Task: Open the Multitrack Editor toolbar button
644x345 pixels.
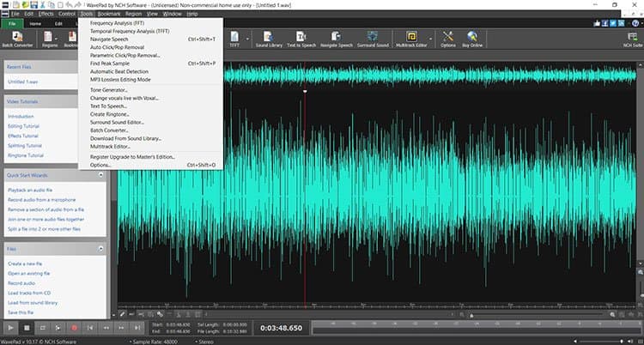Action: pyautogui.click(x=411, y=39)
